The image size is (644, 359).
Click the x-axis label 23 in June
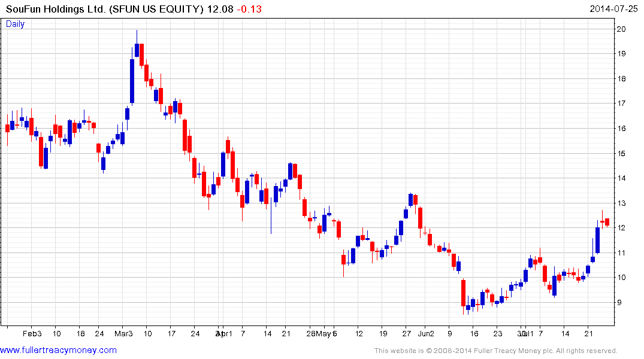coord(497,333)
